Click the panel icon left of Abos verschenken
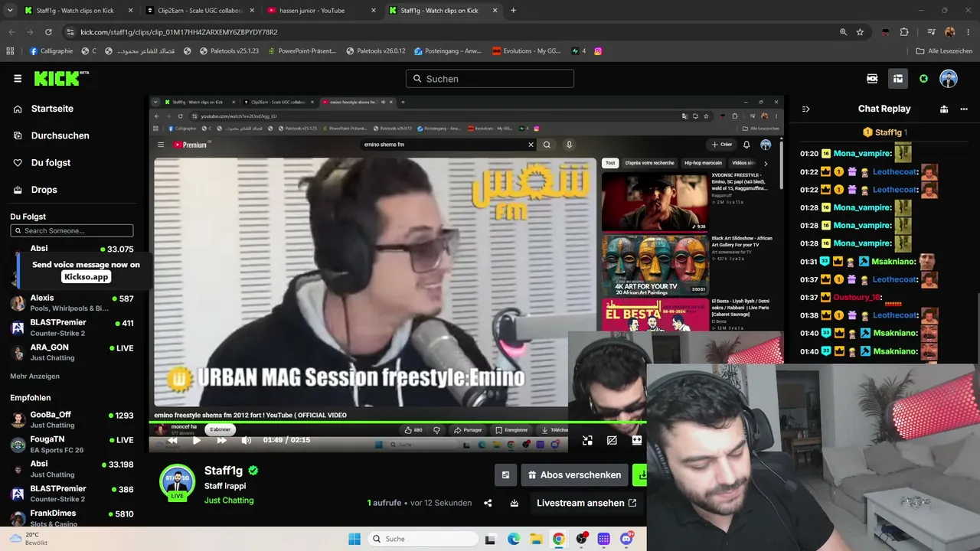This screenshot has height=551, width=980. [505, 475]
